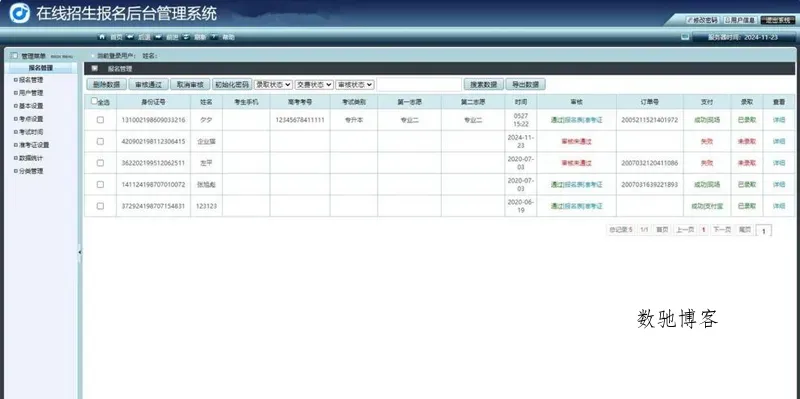
Task: Tick the checkbox in the 左平 row
Action: coord(100,163)
